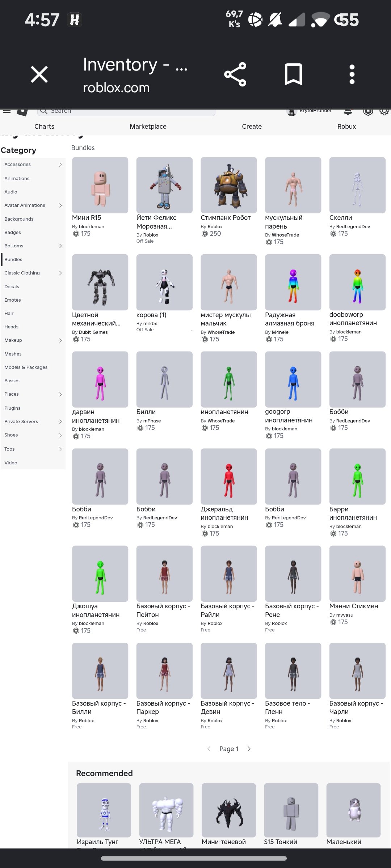This screenshot has height=868, width=391.
Task: Open recommended Мини-теневой thumbnail
Action: coord(229,810)
